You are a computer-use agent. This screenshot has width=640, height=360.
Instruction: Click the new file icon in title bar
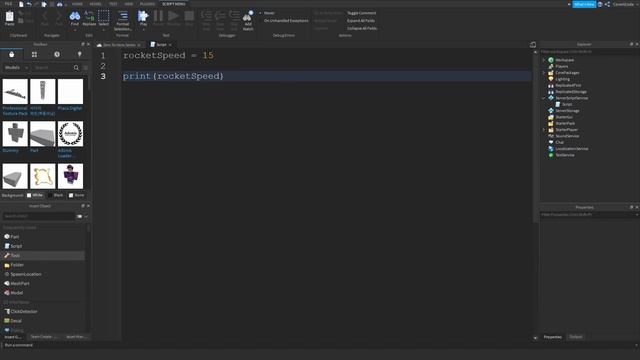click(21, 4)
